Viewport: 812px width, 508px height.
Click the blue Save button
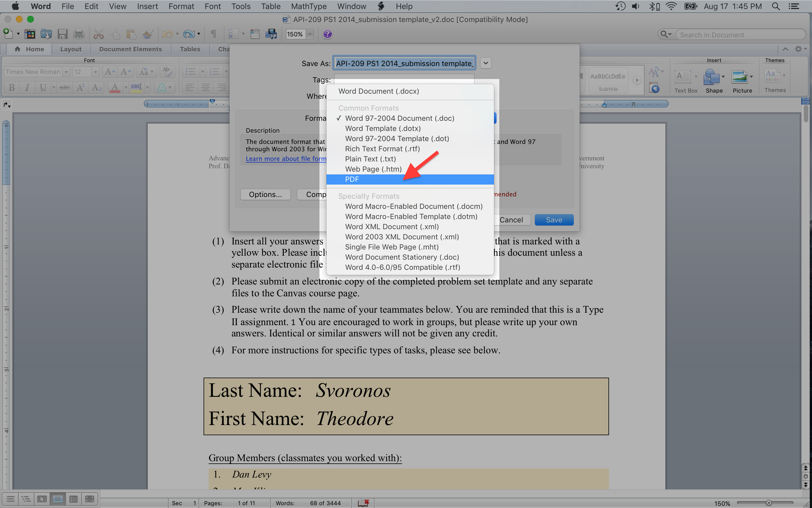click(554, 220)
